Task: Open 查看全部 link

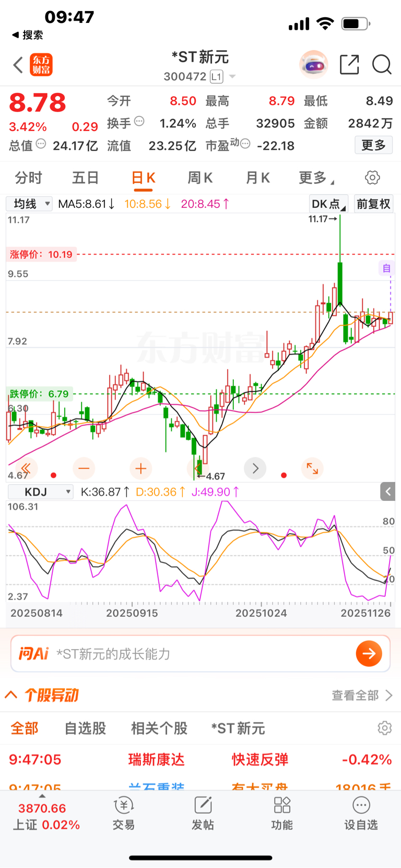Action: tap(362, 696)
